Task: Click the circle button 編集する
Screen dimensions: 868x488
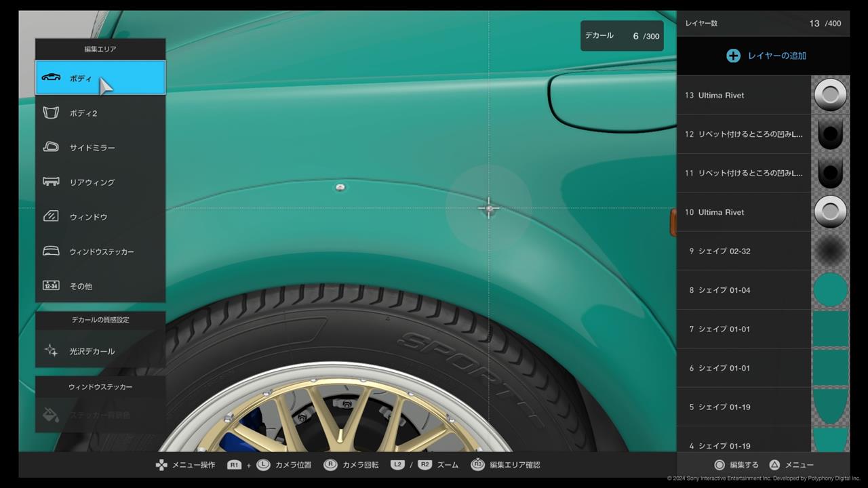Action: pyautogui.click(x=719, y=465)
